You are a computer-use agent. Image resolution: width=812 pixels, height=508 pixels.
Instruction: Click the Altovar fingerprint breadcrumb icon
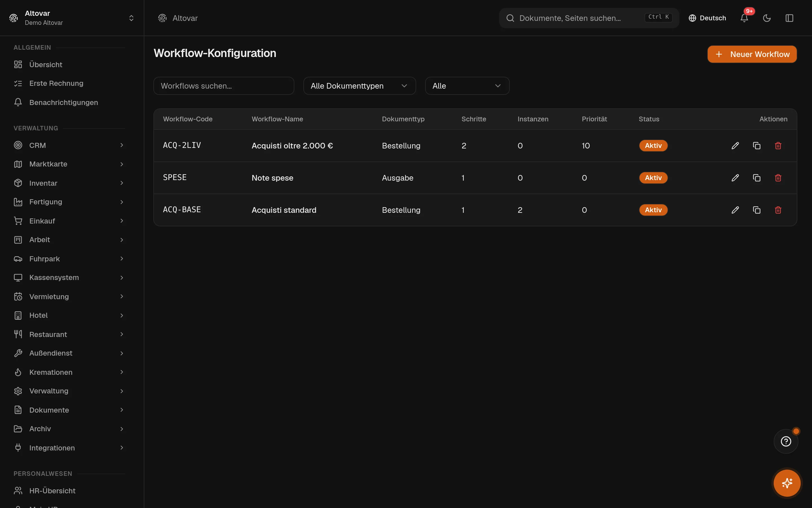162,18
